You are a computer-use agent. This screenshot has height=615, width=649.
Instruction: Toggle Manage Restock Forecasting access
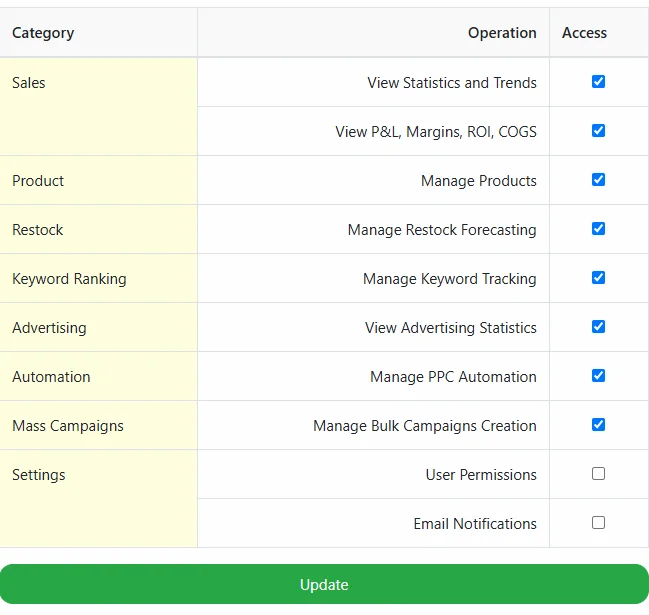pyautogui.click(x=598, y=229)
